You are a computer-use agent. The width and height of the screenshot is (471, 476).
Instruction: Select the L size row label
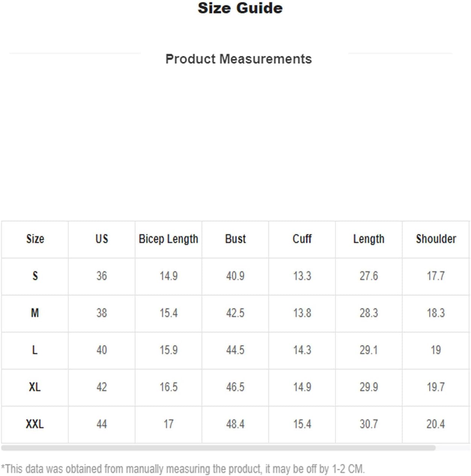pyautogui.click(x=35, y=350)
